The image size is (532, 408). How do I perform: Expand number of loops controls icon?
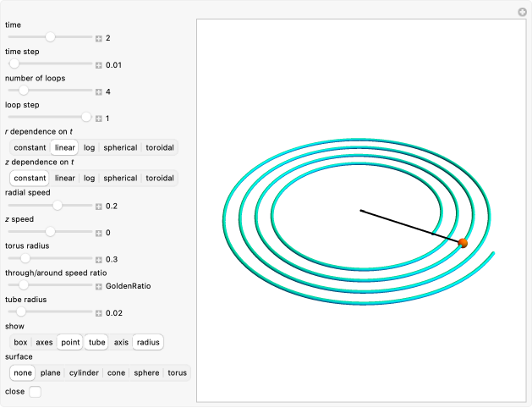click(99, 91)
